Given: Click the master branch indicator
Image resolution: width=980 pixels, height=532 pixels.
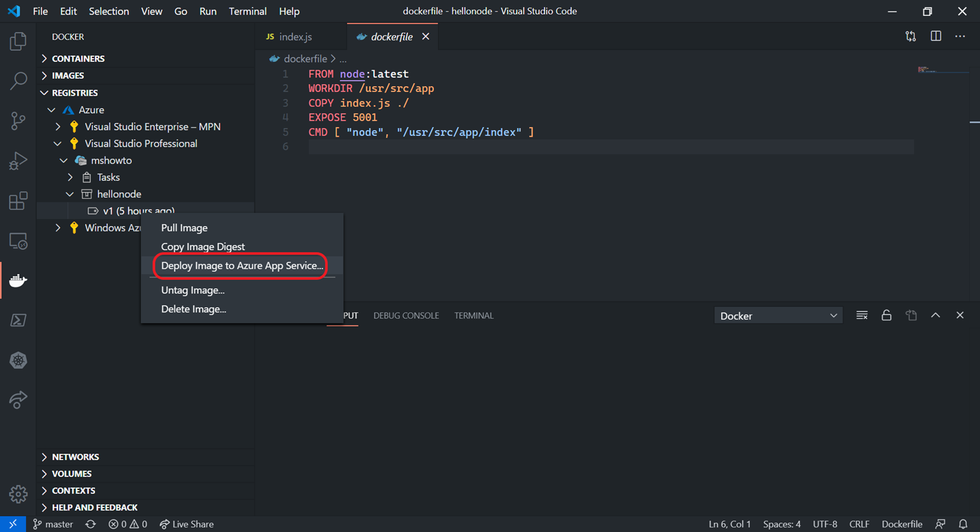Looking at the screenshot, I should point(53,524).
